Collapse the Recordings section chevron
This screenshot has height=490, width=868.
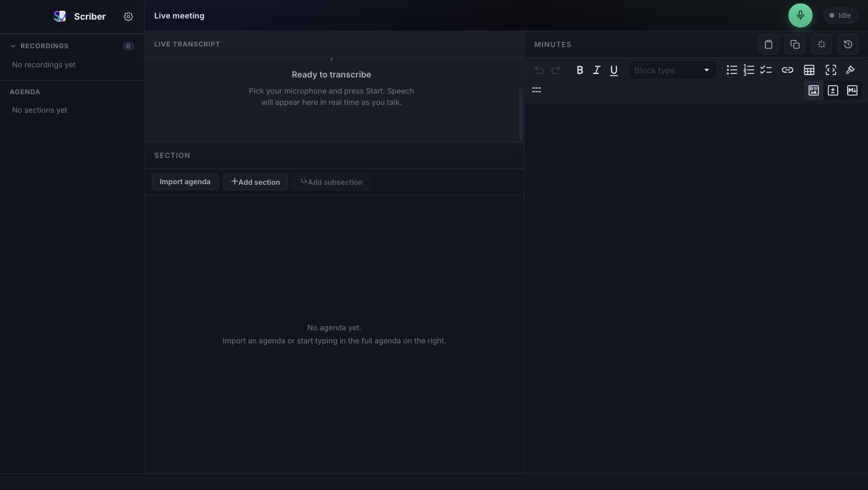click(13, 46)
